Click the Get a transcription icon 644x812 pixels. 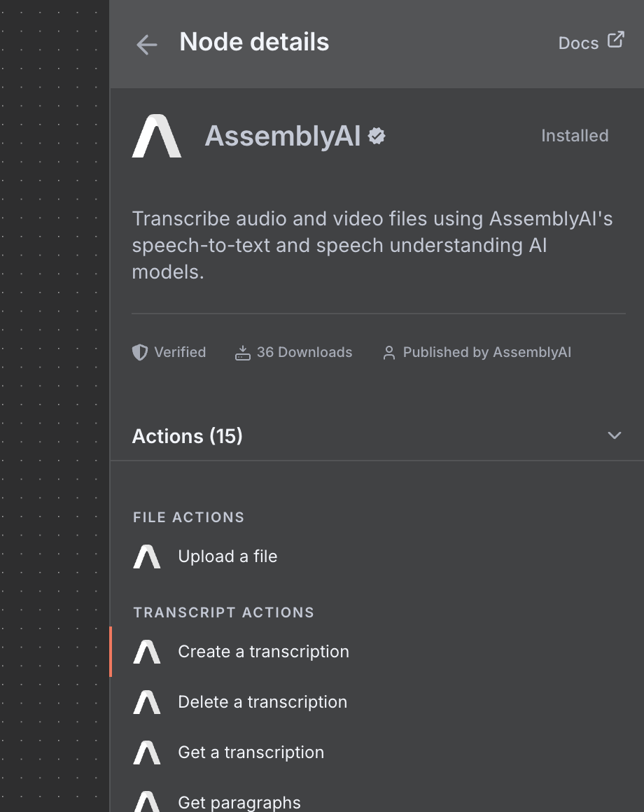click(147, 753)
